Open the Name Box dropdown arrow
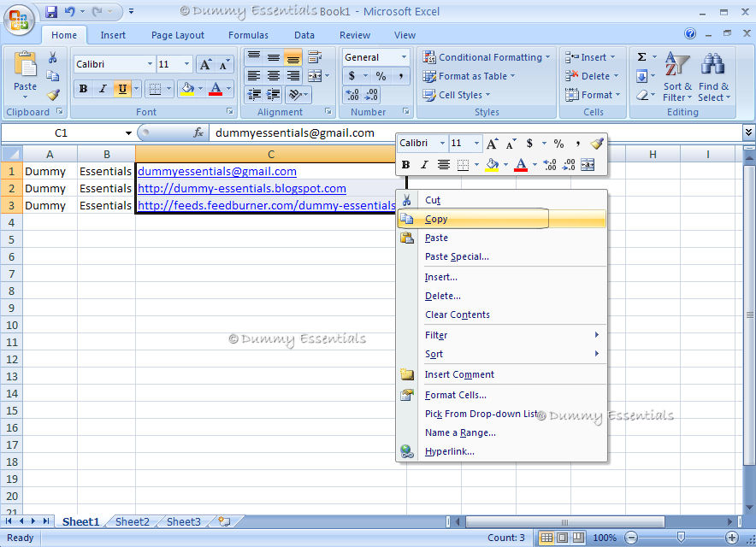 click(128, 133)
